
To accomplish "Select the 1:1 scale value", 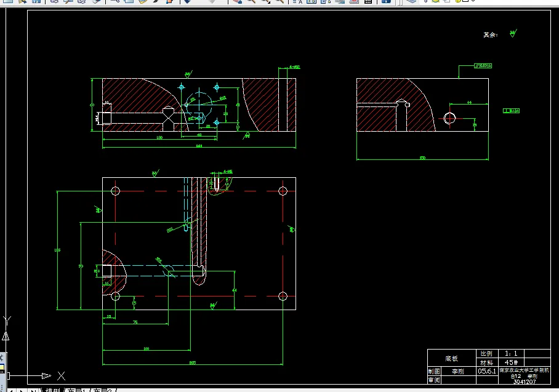I will [x=511, y=353].
